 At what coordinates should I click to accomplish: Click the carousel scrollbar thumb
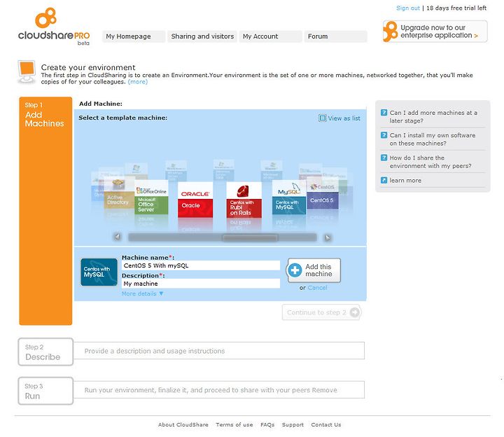[250, 237]
